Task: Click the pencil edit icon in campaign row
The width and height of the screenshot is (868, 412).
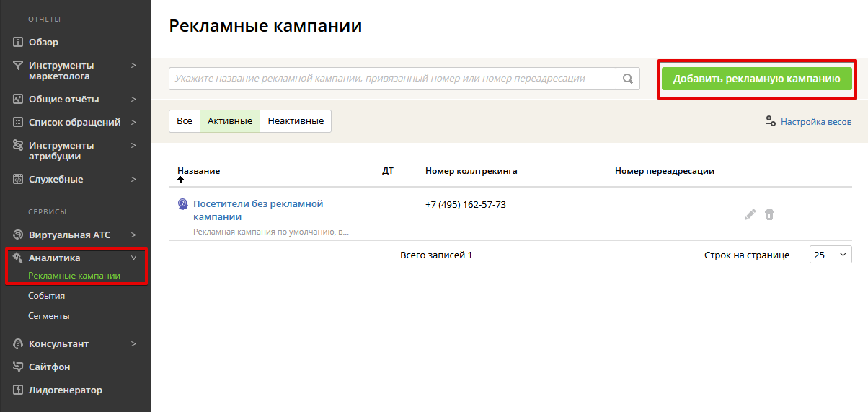Action: (x=750, y=214)
